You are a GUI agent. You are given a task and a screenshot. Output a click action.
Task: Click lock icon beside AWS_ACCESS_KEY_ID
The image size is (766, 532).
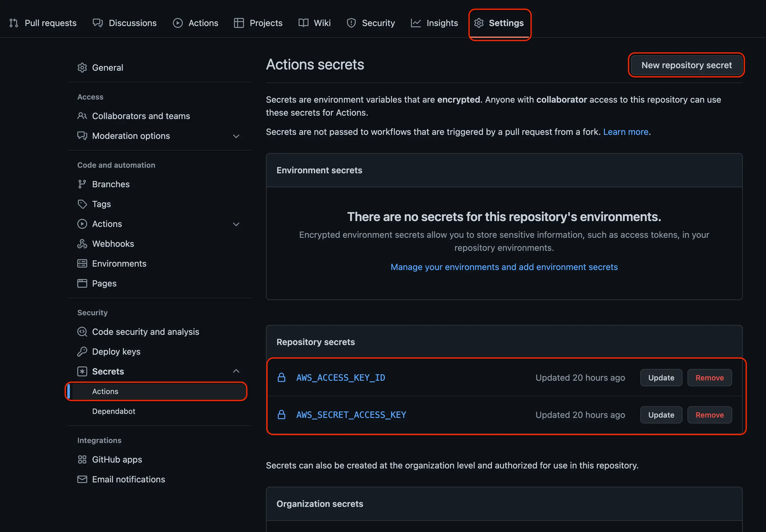tap(282, 377)
